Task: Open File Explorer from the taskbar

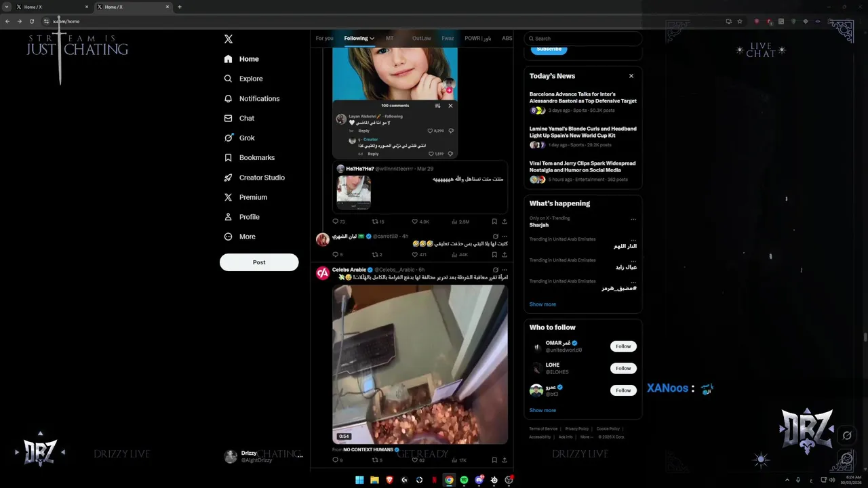Action: pos(374,480)
